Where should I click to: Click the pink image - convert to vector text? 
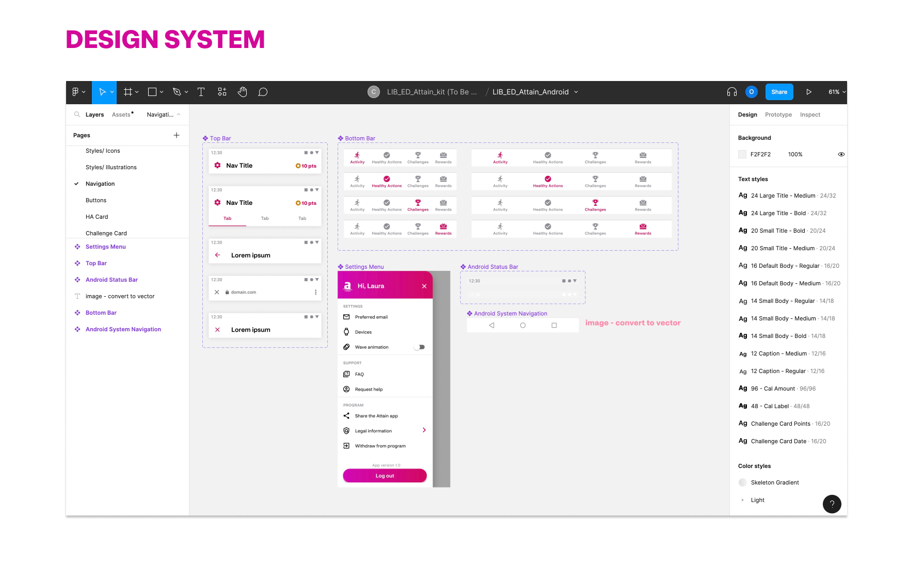tap(633, 323)
